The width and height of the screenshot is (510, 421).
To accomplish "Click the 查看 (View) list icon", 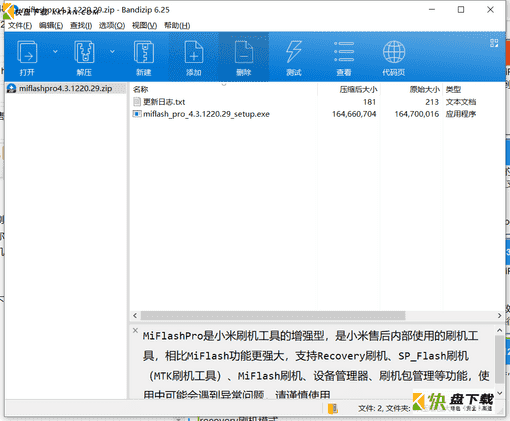I will point(344,58).
